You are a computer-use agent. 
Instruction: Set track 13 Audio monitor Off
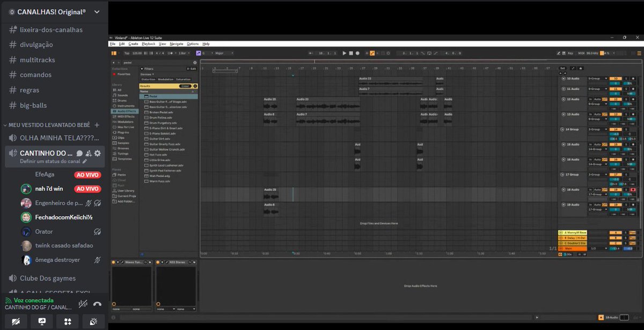click(x=604, y=114)
